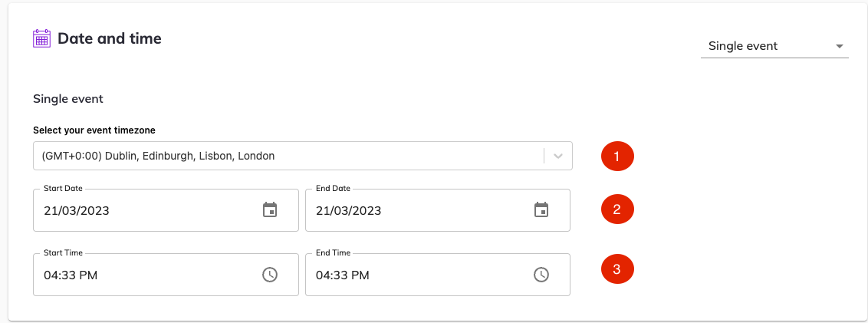Click the Single event section subheading
The height and width of the screenshot is (323, 868).
click(x=69, y=99)
